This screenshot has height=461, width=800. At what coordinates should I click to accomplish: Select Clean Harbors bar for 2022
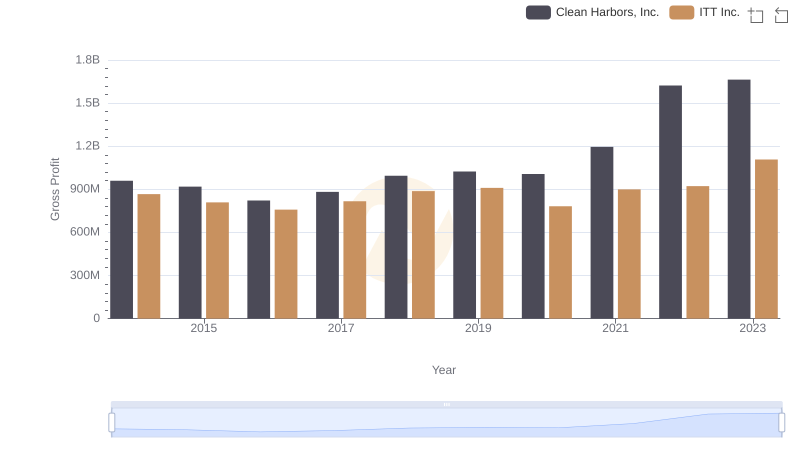[x=670, y=202]
